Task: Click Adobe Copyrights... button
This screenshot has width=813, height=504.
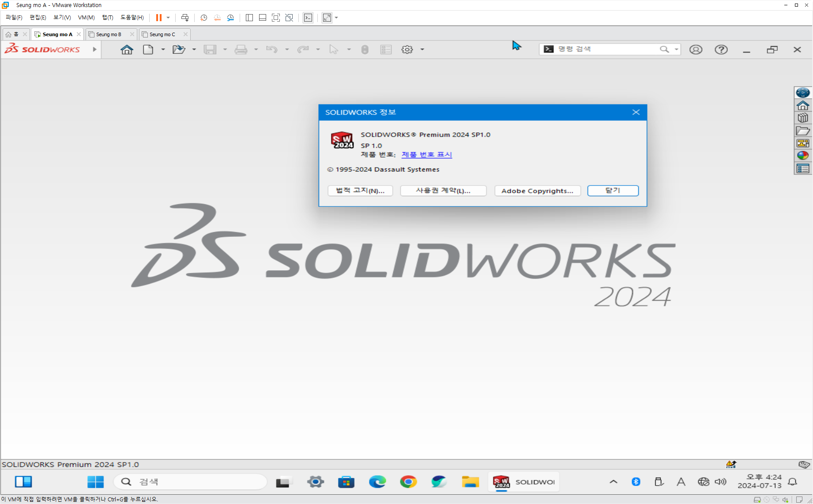Action: pos(537,190)
